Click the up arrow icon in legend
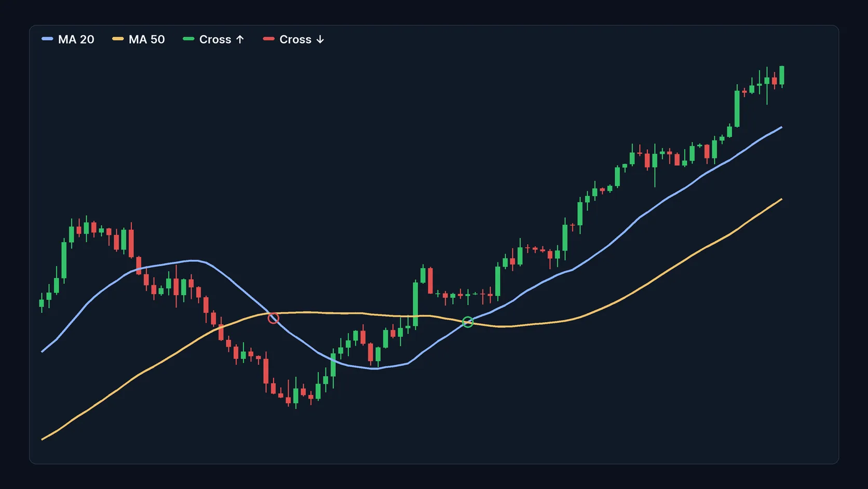 [x=240, y=39]
